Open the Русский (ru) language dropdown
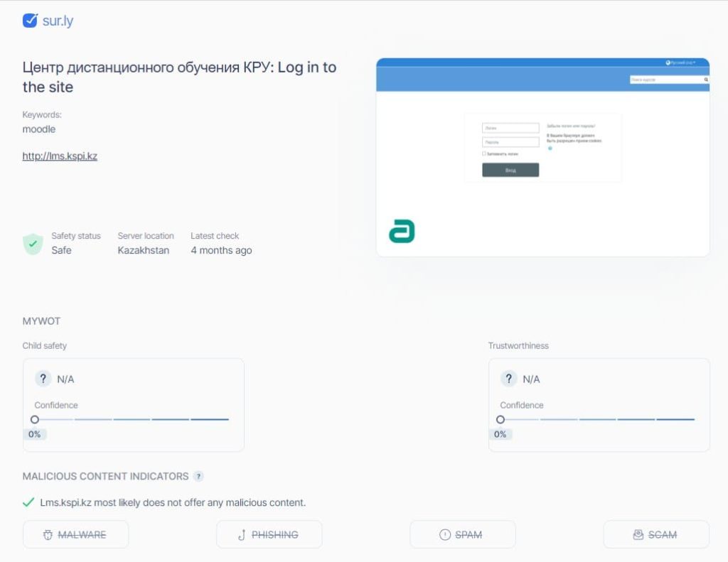This screenshot has width=728, height=562. [681, 62]
